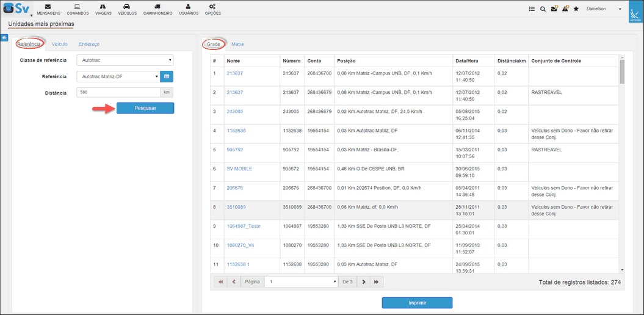Click the Distânciakm column header
The width and height of the screenshot is (644, 315).
coord(511,61)
